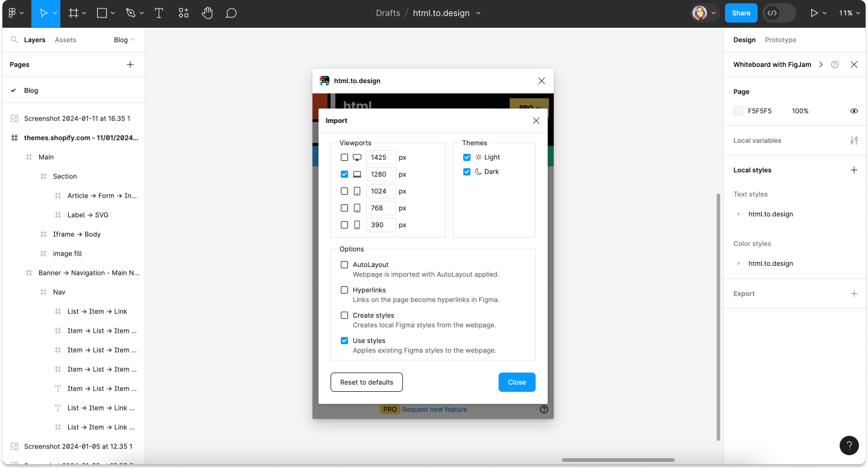Viewport: 868px width, 469px height.
Task: Select the Pen tool
Action: 130,13
